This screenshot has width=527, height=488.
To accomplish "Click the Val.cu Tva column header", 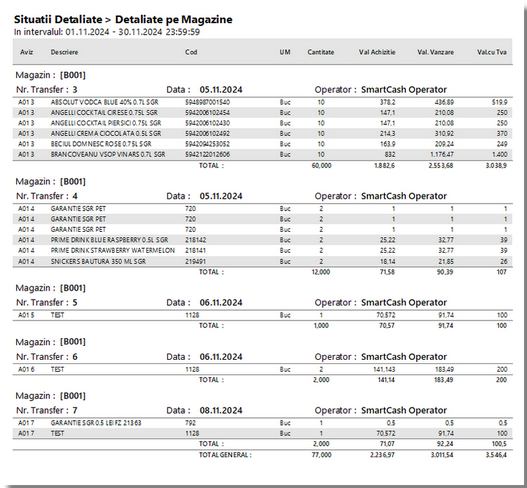I will point(492,52).
